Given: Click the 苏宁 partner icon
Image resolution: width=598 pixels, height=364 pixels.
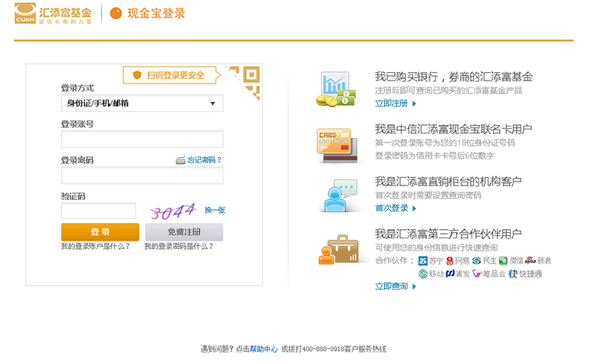Looking at the screenshot, I should pyautogui.click(x=422, y=261).
